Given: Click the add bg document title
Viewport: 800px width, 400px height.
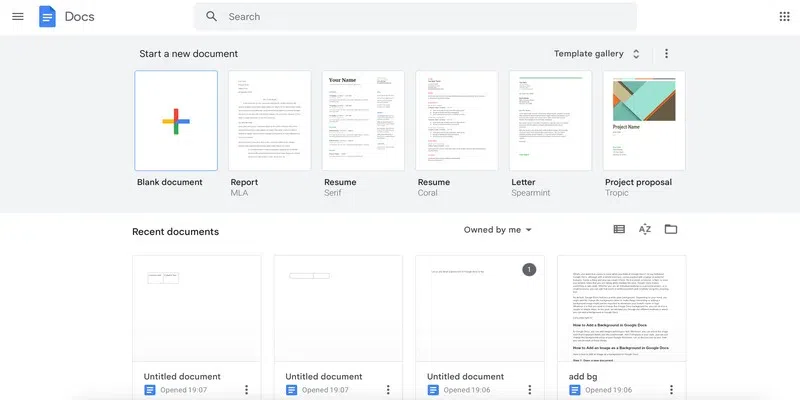Looking at the screenshot, I should pos(583,377).
